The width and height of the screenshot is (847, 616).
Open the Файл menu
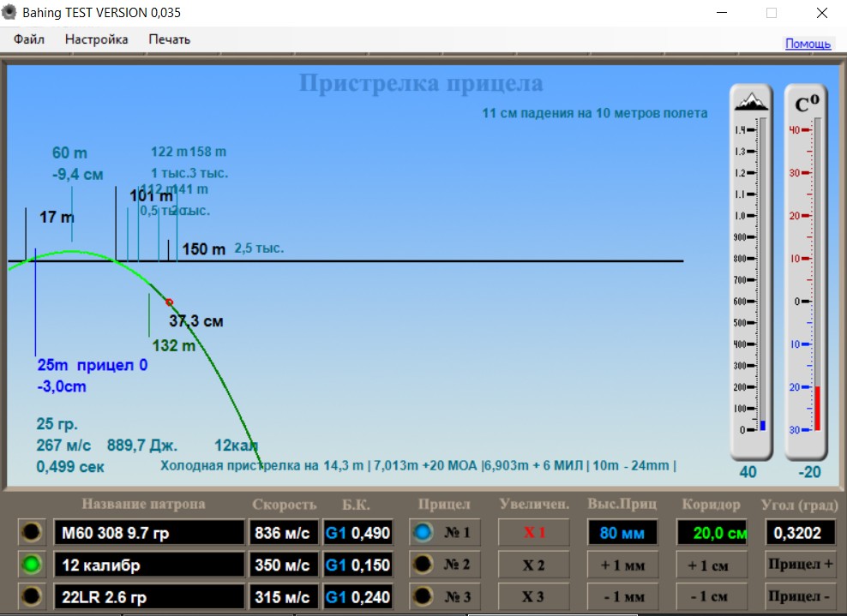click(29, 39)
